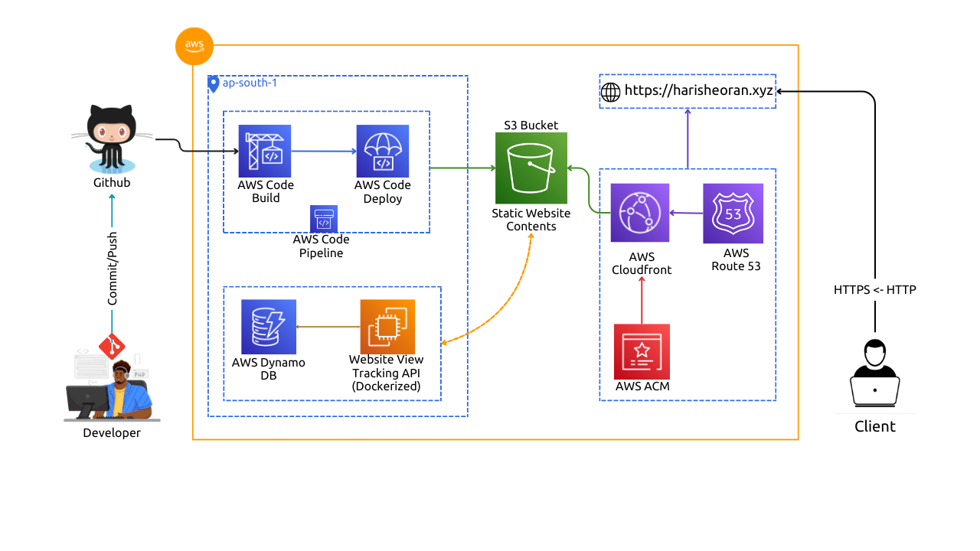Click the 'ap-south-1' region label
This screenshot has height=551, width=980.
pyautogui.click(x=250, y=83)
